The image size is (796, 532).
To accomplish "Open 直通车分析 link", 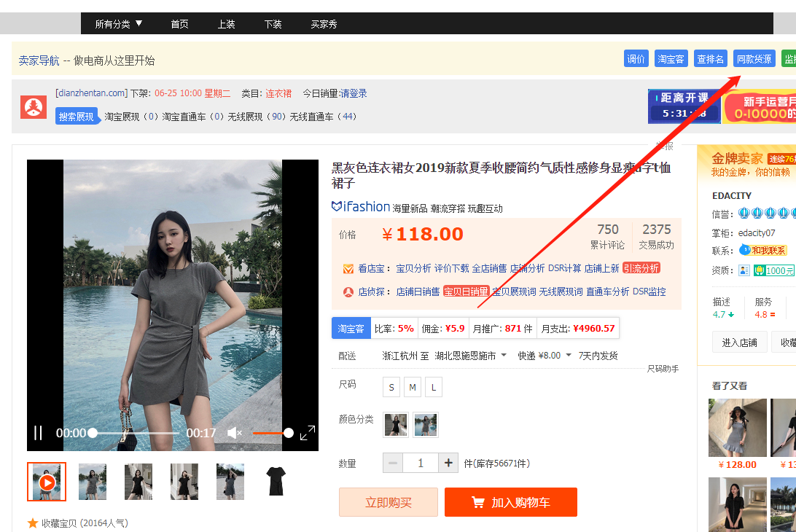I will tap(608, 292).
